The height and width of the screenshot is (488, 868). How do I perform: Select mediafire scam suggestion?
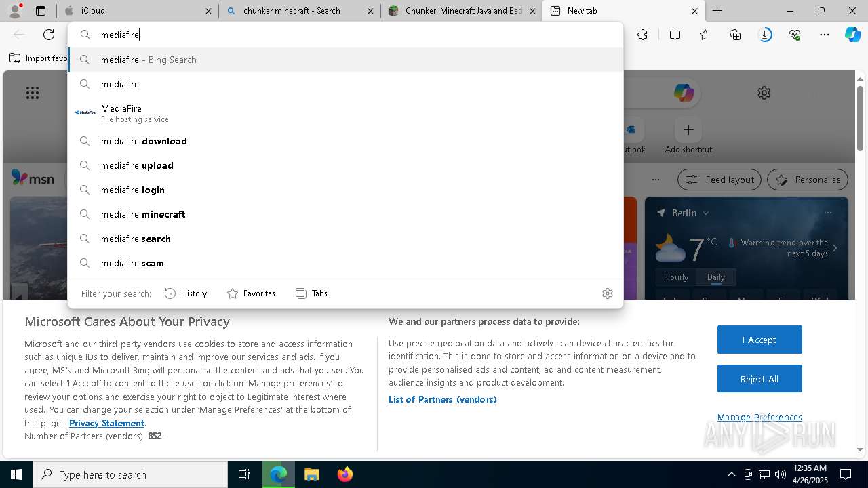345,263
